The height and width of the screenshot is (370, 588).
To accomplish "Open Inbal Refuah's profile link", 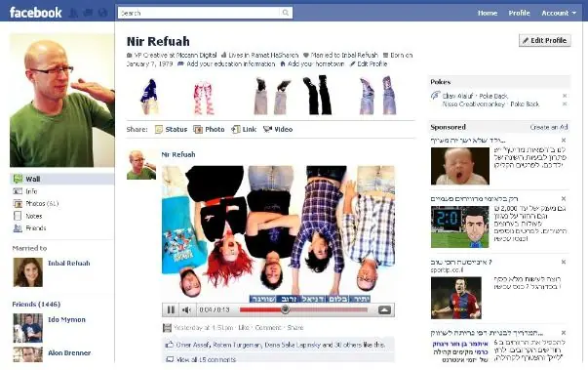I will pos(69,263).
